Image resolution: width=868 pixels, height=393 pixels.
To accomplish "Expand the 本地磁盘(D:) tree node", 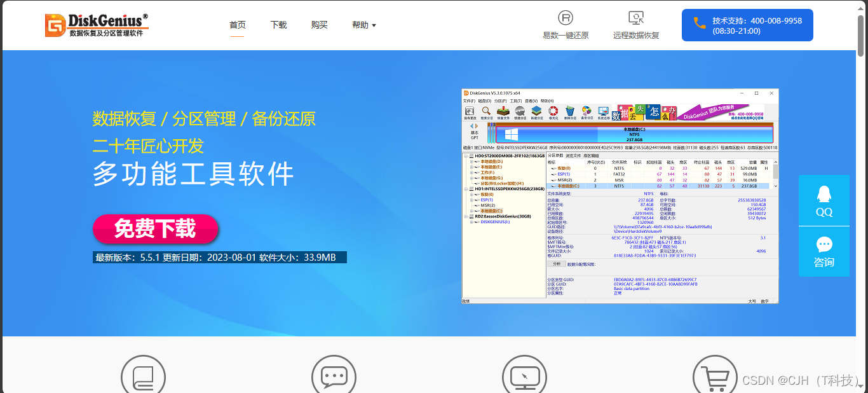I will 471,162.
